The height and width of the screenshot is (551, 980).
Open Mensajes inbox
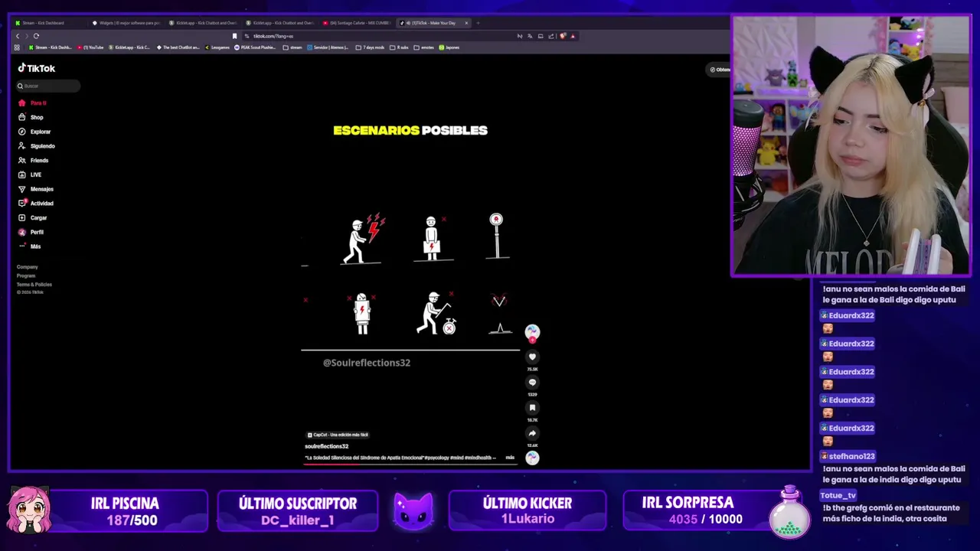tap(36, 189)
